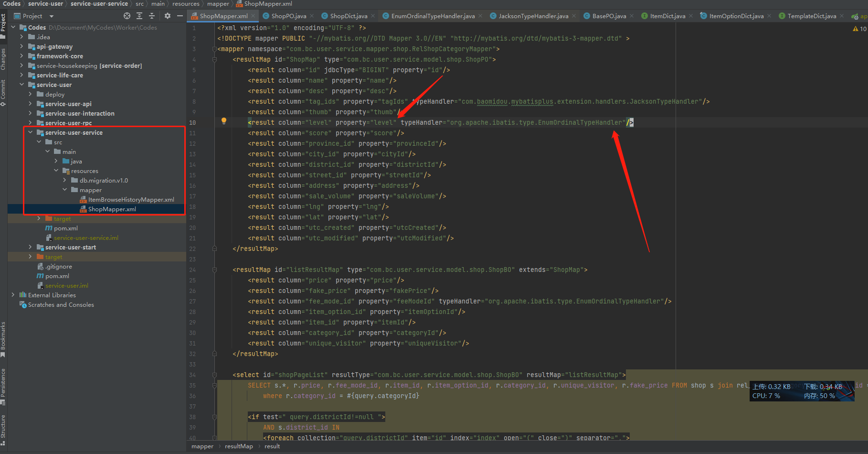Expand External Libraries node
868x454 pixels.
(13, 295)
